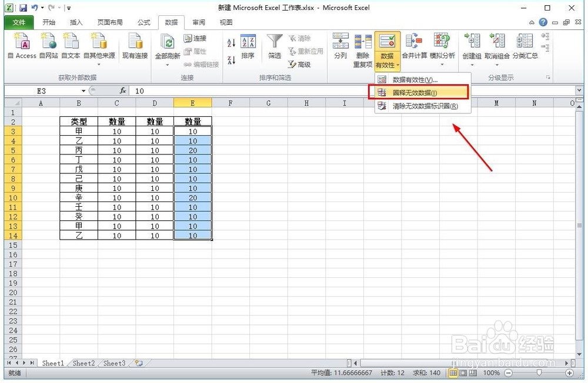The height and width of the screenshot is (383, 588).
Task: Switch to Sheet2 worksheet tab
Action: tap(83, 363)
